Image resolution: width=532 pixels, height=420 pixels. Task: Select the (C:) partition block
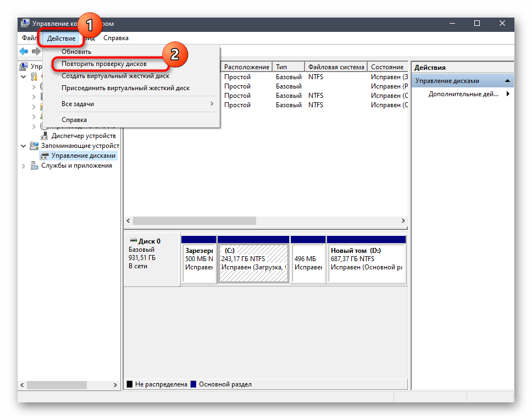[x=253, y=263]
